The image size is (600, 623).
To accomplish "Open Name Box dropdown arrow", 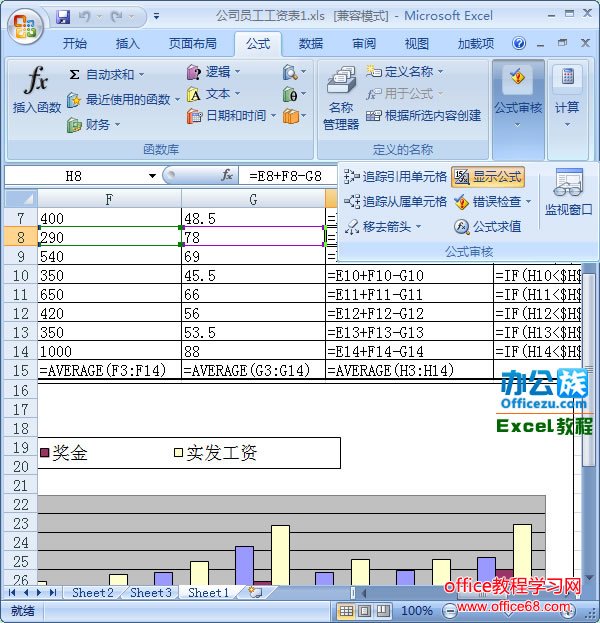I will [x=152, y=176].
